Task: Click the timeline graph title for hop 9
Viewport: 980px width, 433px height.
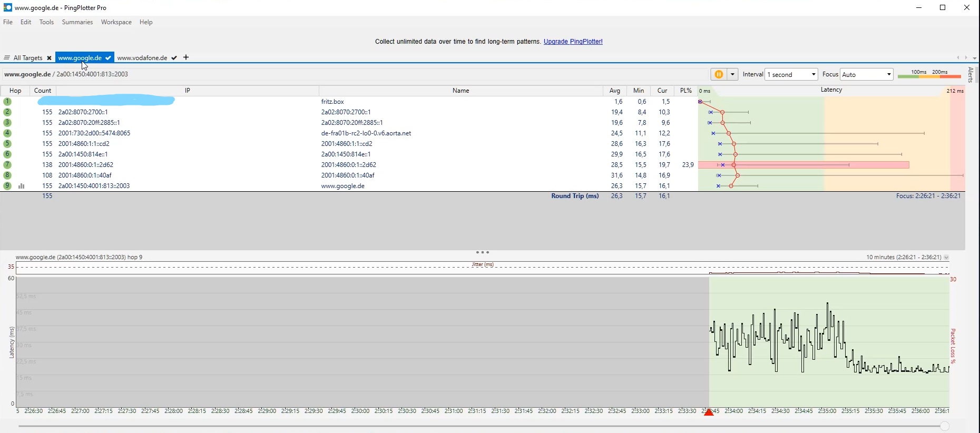Action: 79,258
